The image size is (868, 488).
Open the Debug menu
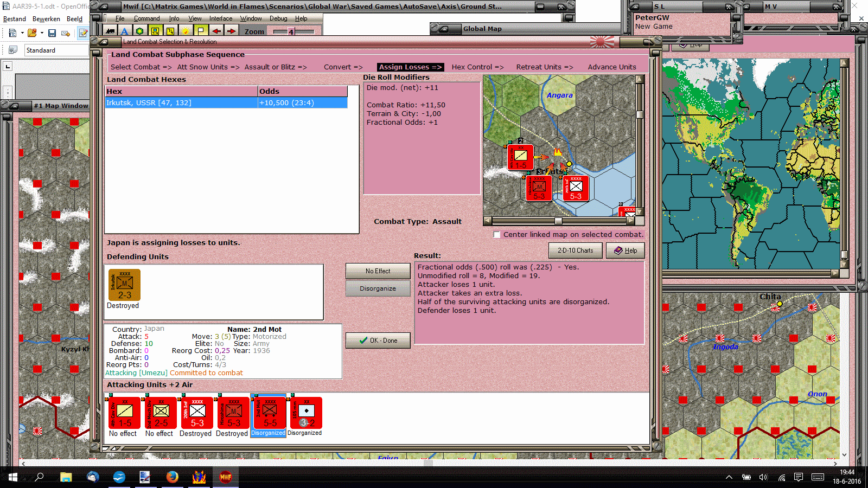pyautogui.click(x=278, y=18)
